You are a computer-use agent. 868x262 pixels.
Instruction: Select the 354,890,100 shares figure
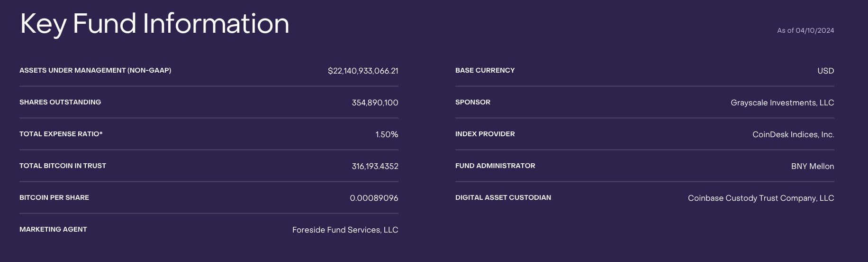[x=375, y=103]
